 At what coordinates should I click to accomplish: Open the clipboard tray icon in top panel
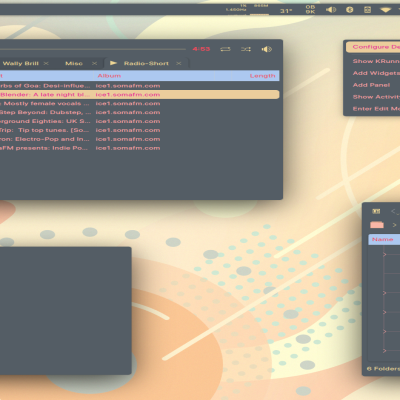tap(367, 10)
